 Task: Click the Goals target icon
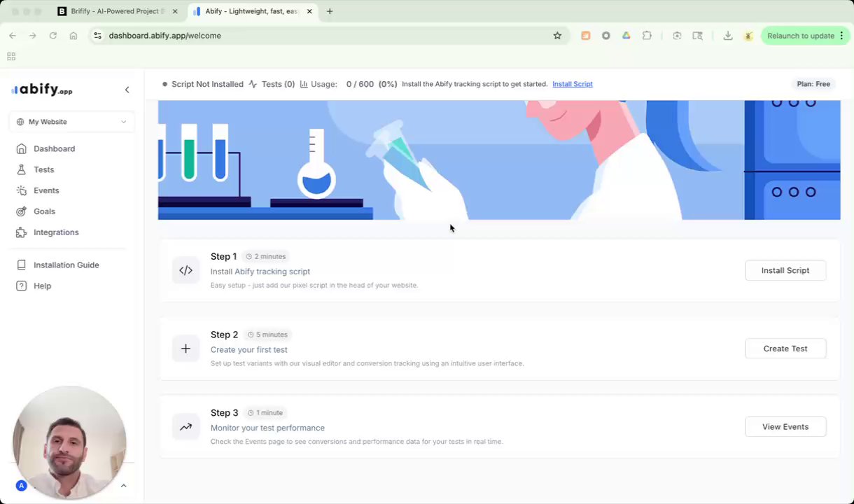click(21, 211)
